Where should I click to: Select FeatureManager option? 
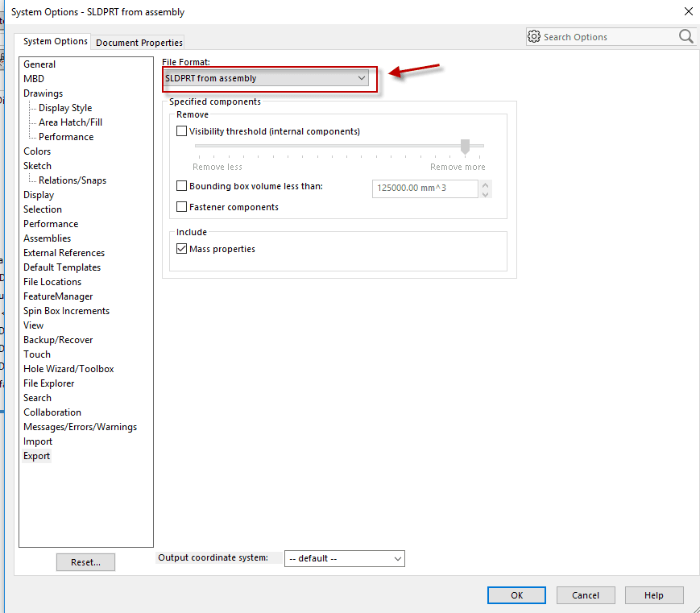(x=58, y=296)
